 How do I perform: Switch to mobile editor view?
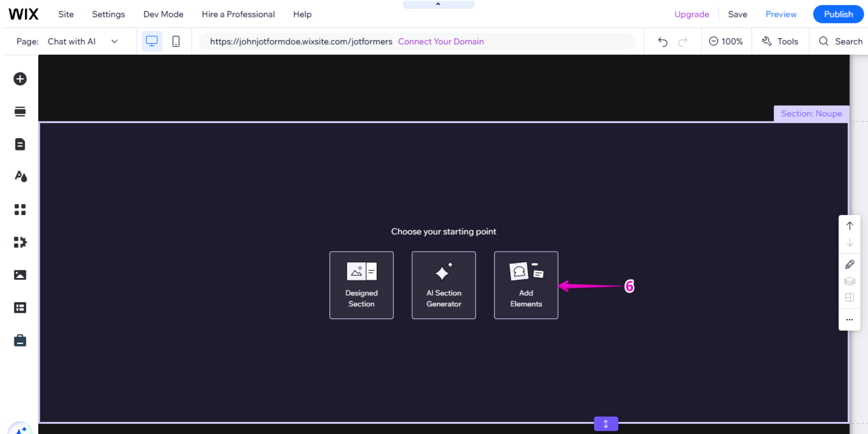tap(176, 41)
